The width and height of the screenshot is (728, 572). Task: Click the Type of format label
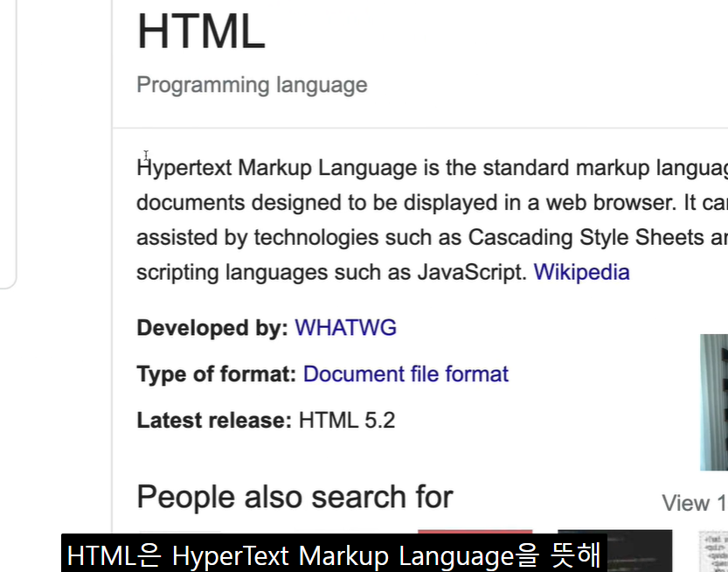(x=217, y=374)
